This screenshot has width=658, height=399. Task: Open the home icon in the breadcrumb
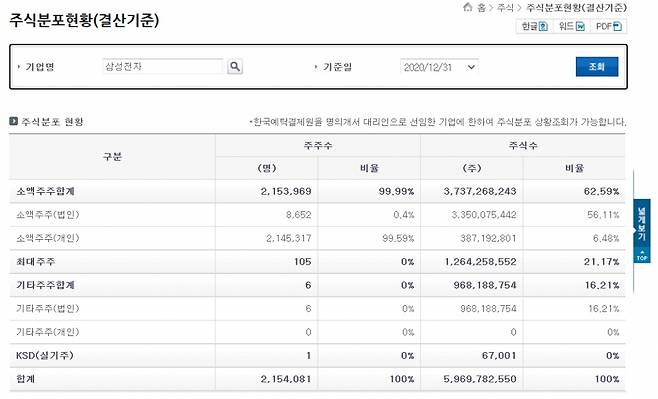[467, 7]
